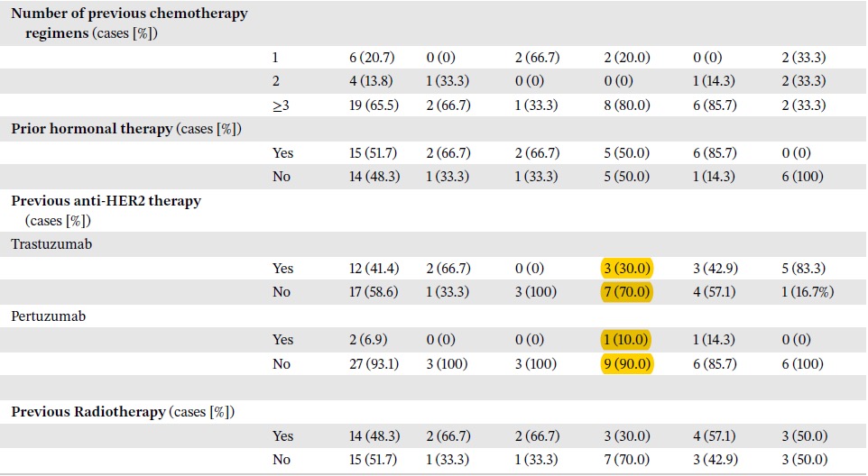This screenshot has height=476, width=868.
Task: Select the 8 (80.0) cell
Action: click(x=627, y=105)
